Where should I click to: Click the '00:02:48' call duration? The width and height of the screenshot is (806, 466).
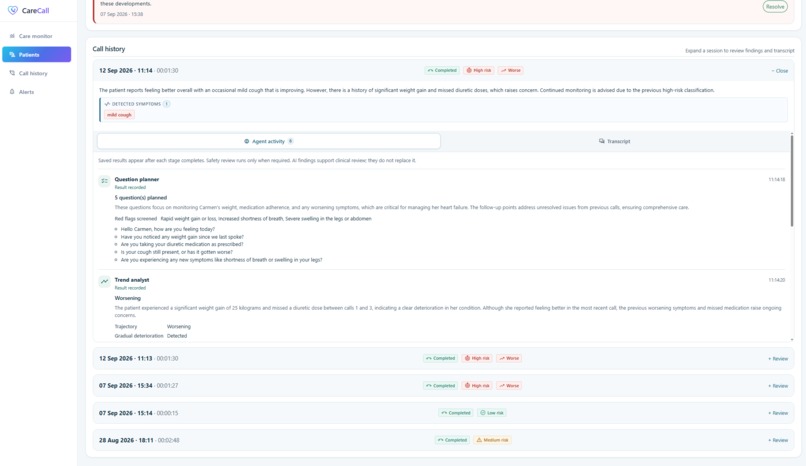pyautogui.click(x=169, y=440)
